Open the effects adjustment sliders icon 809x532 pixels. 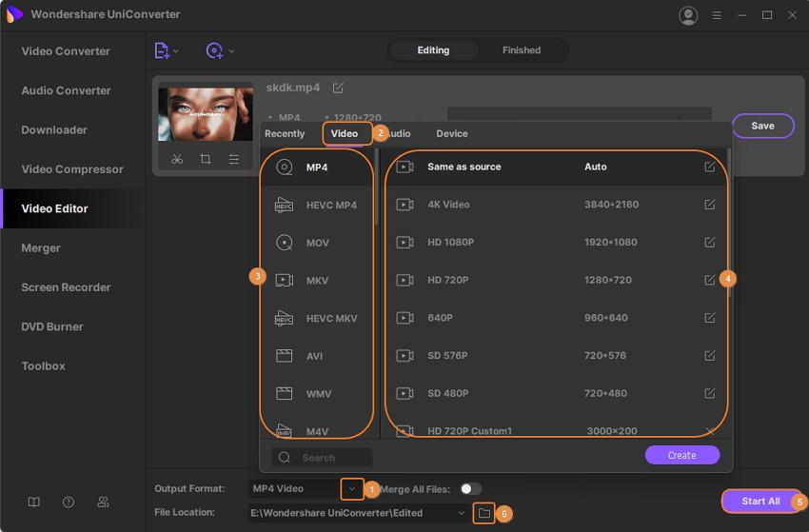pyautogui.click(x=234, y=160)
